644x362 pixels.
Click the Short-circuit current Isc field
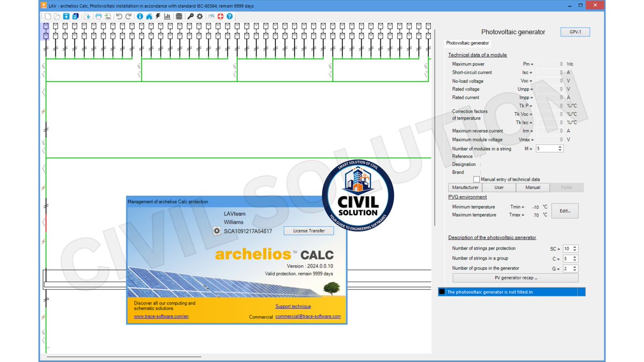pyautogui.click(x=550, y=72)
